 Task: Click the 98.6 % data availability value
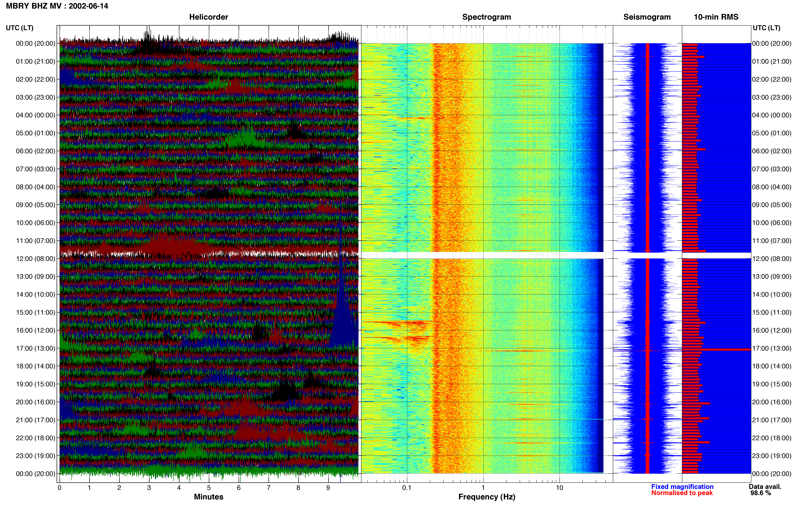[x=761, y=493]
